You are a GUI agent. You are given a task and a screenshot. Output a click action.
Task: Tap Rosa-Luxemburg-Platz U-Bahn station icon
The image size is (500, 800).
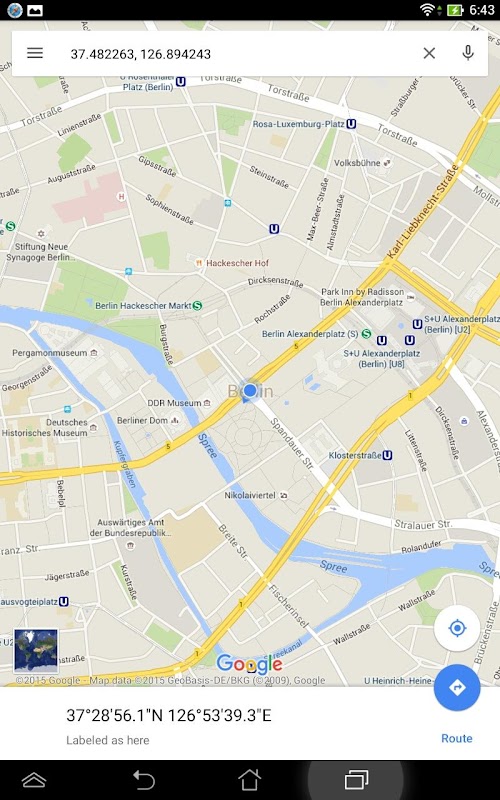click(351, 124)
